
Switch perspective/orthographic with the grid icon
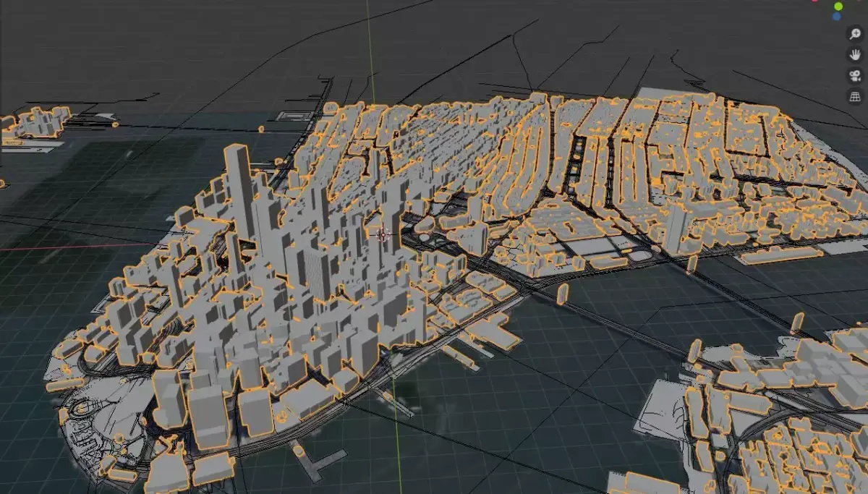tap(855, 96)
